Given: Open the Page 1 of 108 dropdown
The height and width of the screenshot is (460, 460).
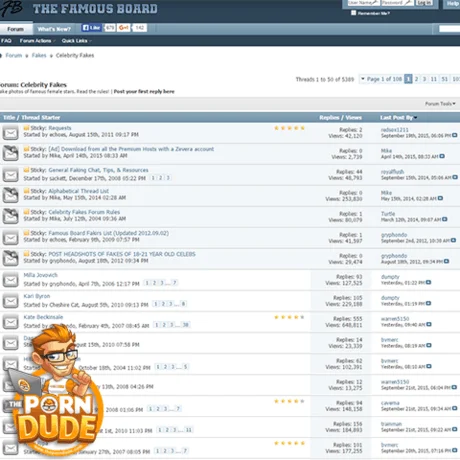Looking at the screenshot, I should [x=381, y=79].
